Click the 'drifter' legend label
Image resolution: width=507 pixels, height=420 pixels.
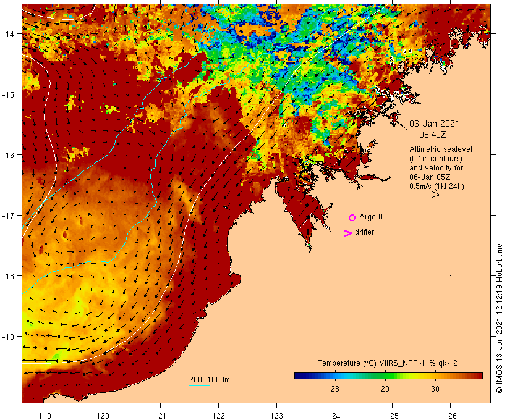pyautogui.click(x=364, y=232)
